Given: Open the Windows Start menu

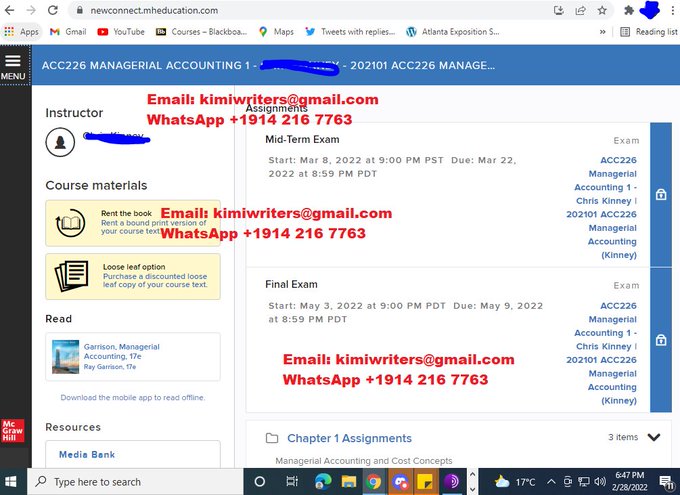Looking at the screenshot, I should pos(10,482).
